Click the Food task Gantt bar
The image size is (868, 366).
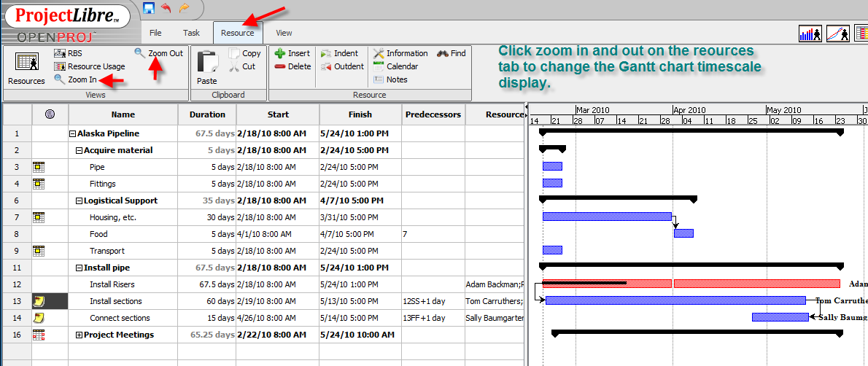[x=683, y=233]
